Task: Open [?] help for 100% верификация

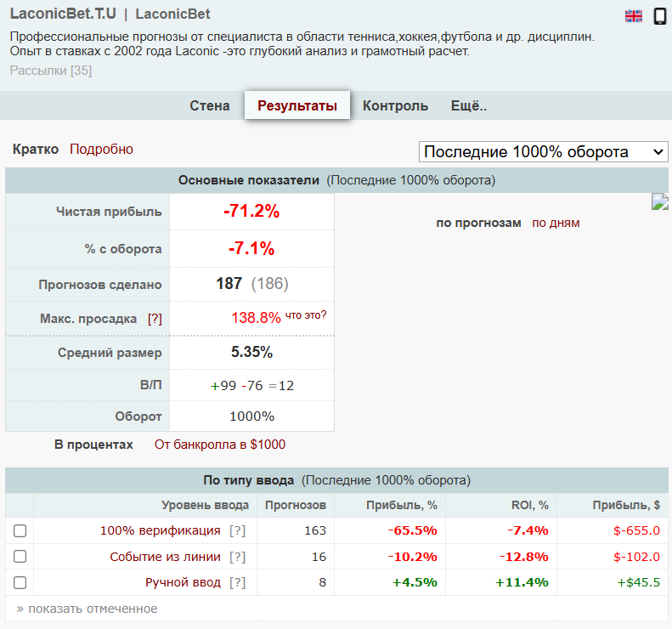Action: point(238,530)
